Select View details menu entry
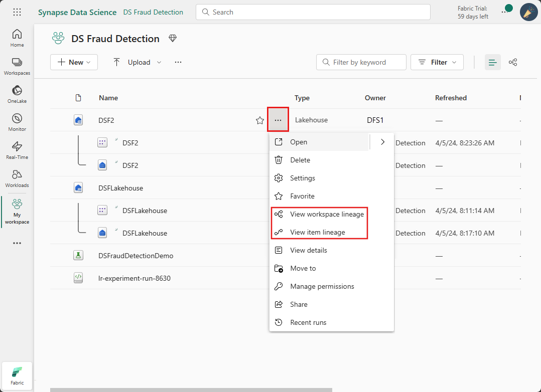 pos(331,250)
